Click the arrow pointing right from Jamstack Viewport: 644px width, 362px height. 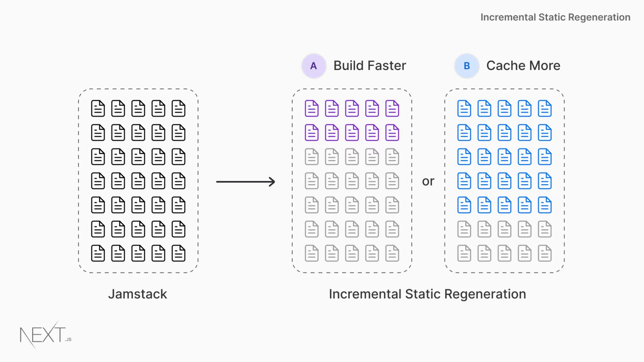(x=246, y=182)
